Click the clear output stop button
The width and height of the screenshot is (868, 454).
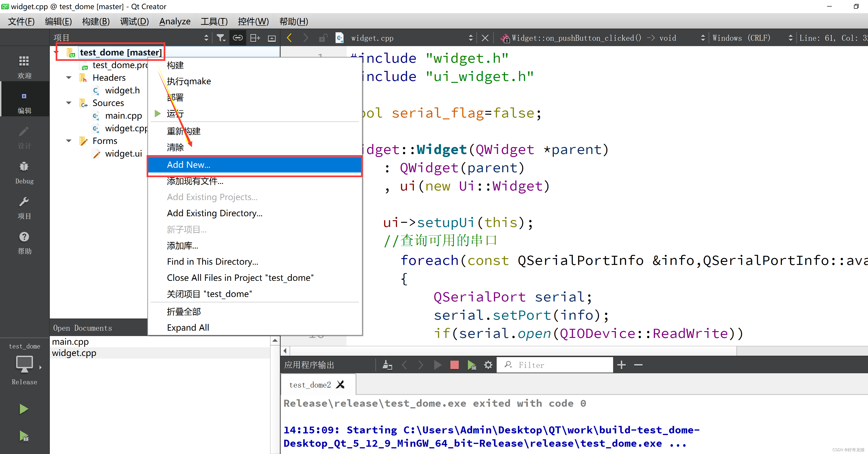(454, 364)
